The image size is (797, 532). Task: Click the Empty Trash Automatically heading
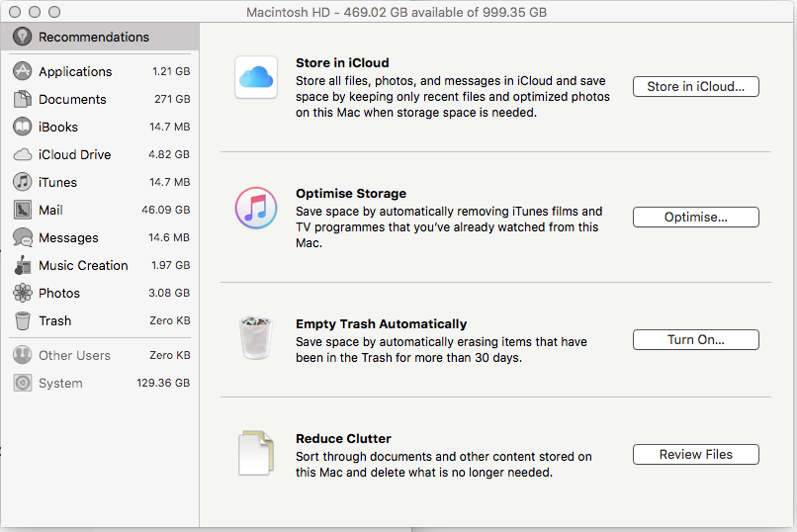click(x=382, y=324)
